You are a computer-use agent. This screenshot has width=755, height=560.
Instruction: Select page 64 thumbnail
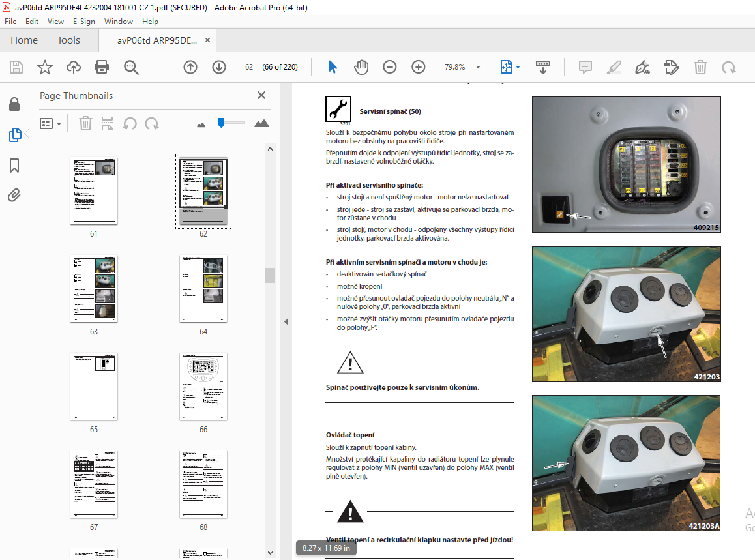(x=203, y=288)
